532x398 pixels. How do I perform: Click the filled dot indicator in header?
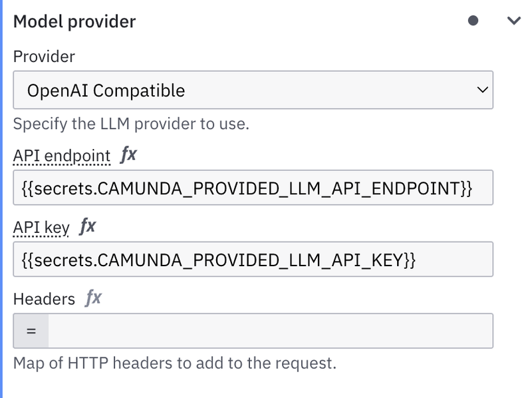tap(473, 21)
